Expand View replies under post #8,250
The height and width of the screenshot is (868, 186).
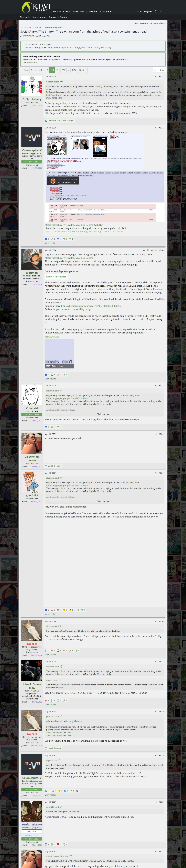coord(51,795)
